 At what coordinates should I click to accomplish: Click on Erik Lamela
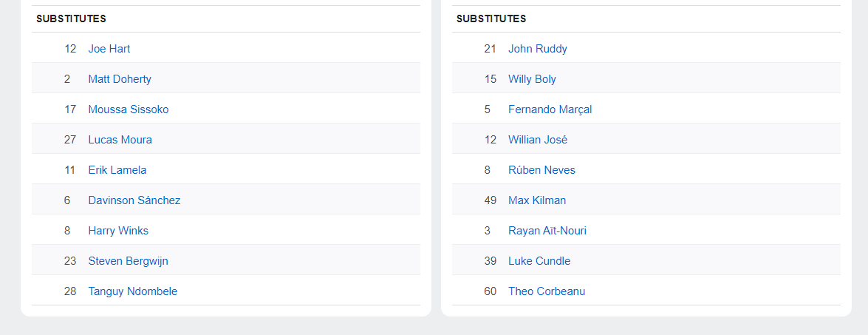pos(117,170)
